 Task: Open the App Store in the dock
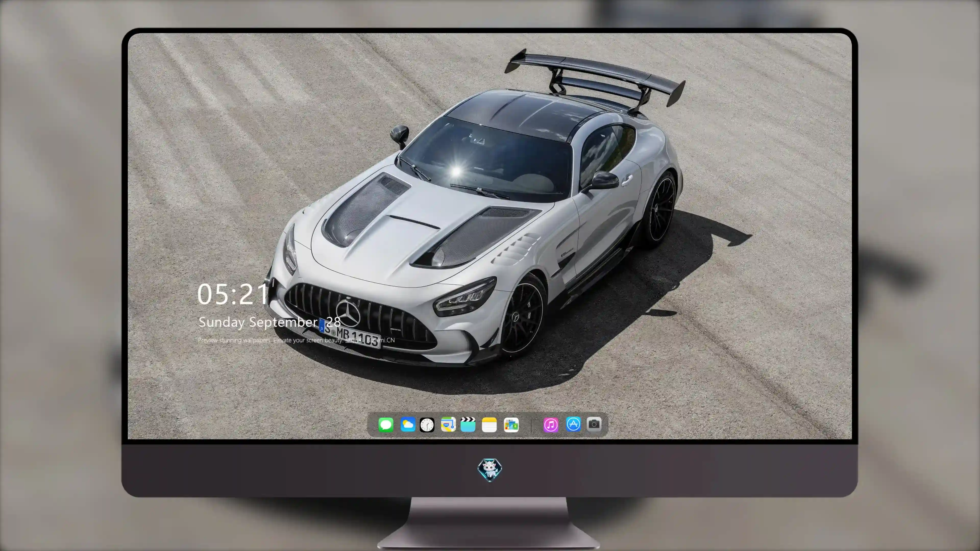(x=573, y=424)
